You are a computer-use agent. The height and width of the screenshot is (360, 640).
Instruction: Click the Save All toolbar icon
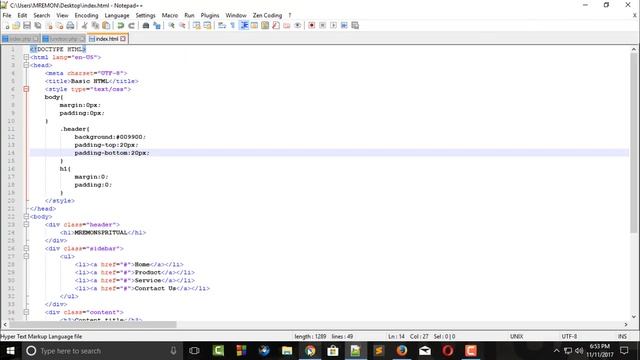click(38, 26)
